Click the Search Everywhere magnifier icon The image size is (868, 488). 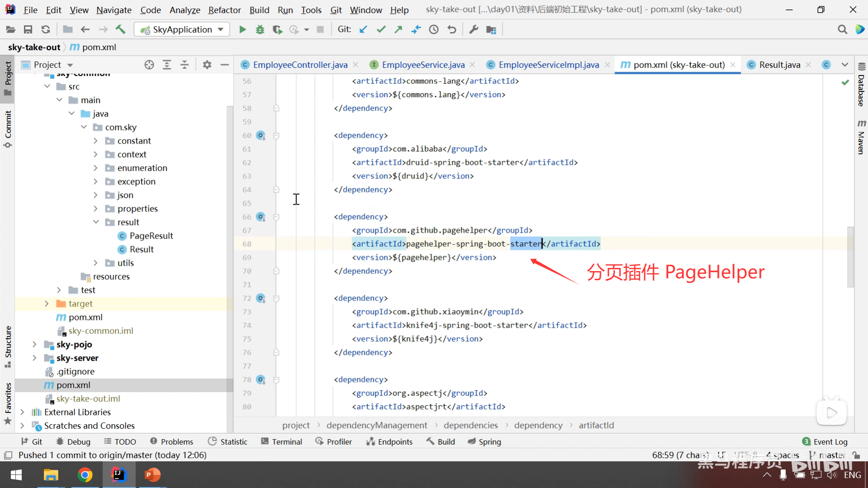(842, 29)
